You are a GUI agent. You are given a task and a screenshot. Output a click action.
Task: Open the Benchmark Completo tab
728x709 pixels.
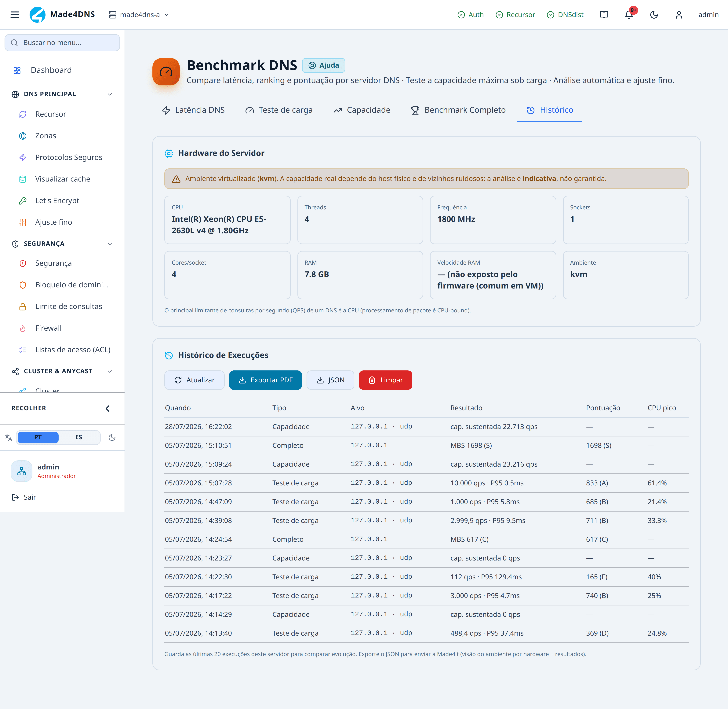coord(458,110)
